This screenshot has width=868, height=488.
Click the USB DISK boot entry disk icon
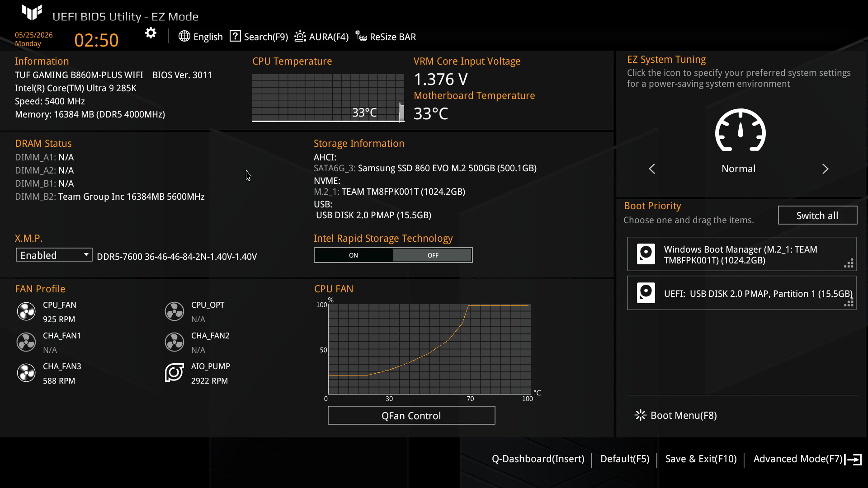[x=646, y=293]
